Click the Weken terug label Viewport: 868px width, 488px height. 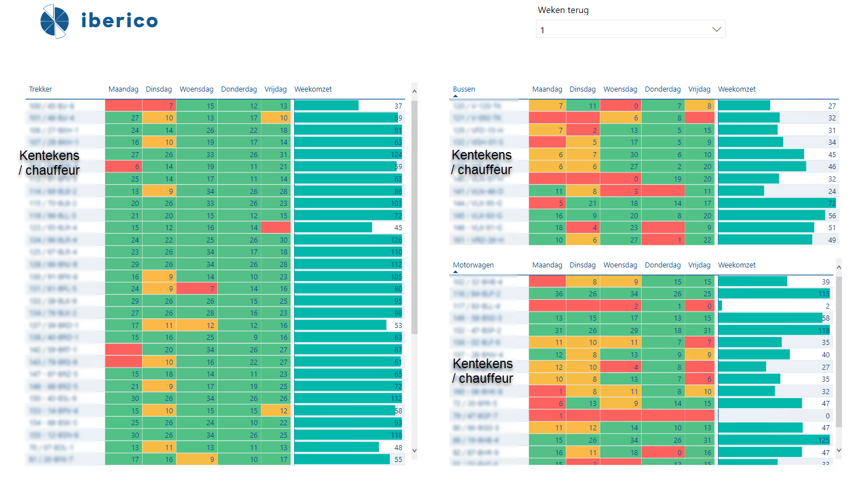click(x=563, y=10)
